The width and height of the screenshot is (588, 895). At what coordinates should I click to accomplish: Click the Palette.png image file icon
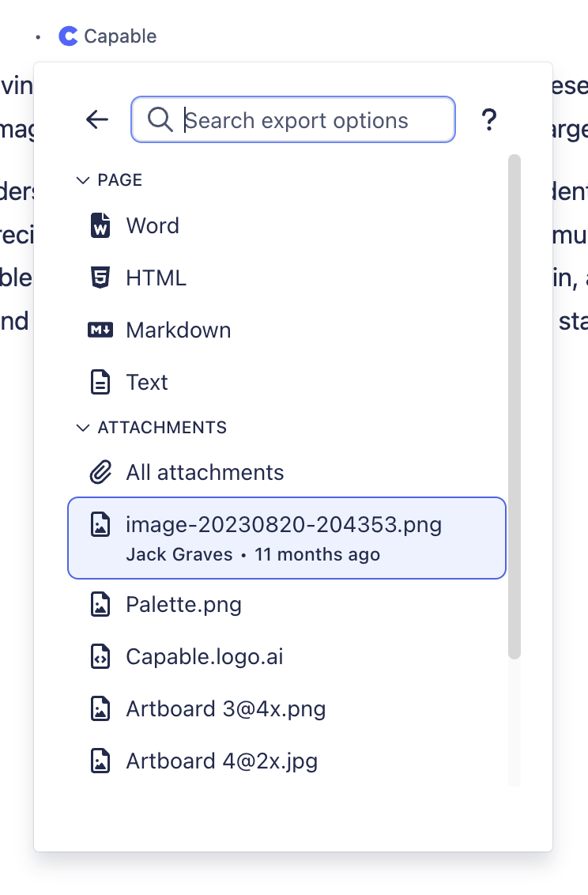tap(100, 604)
